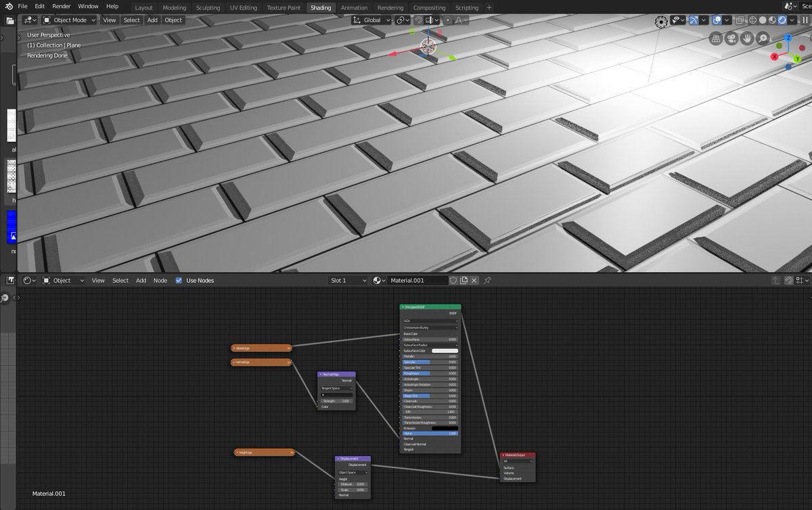Toggle fake user shield for Material.001
Screen dimensions: 812x510
click(453, 280)
